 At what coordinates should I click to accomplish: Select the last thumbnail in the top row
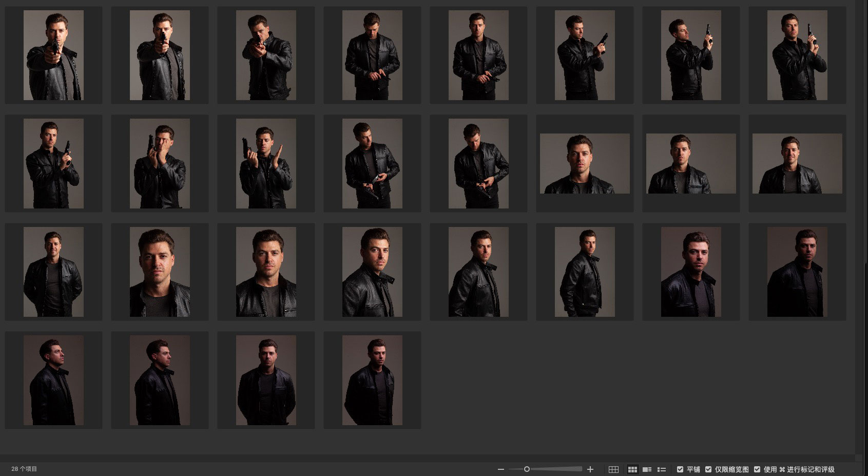pyautogui.click(x=797, y=55)
